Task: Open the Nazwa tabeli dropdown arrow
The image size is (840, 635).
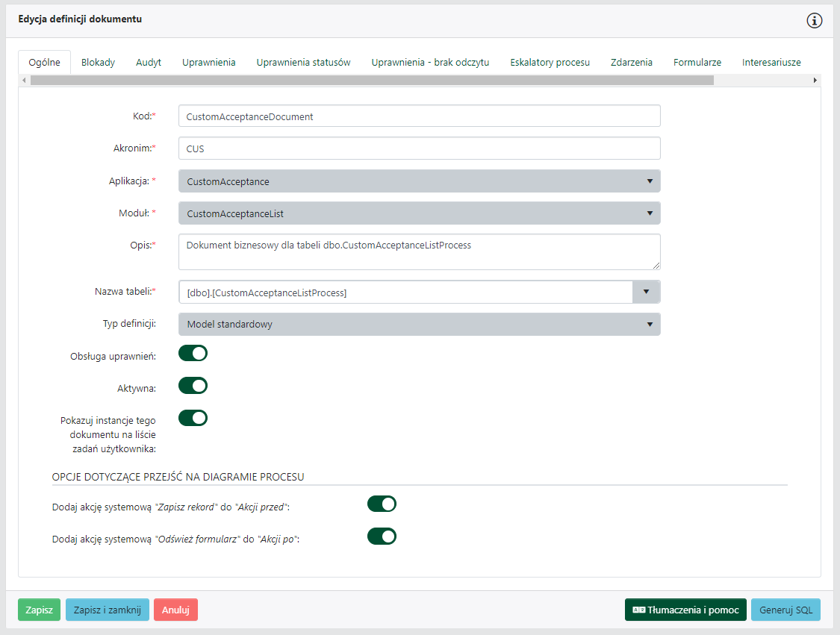Action: click(647, 292)
